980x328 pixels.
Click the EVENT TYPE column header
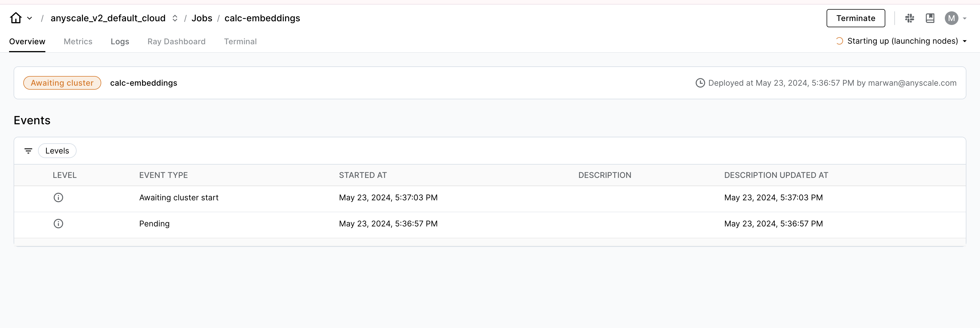point(164,175)
